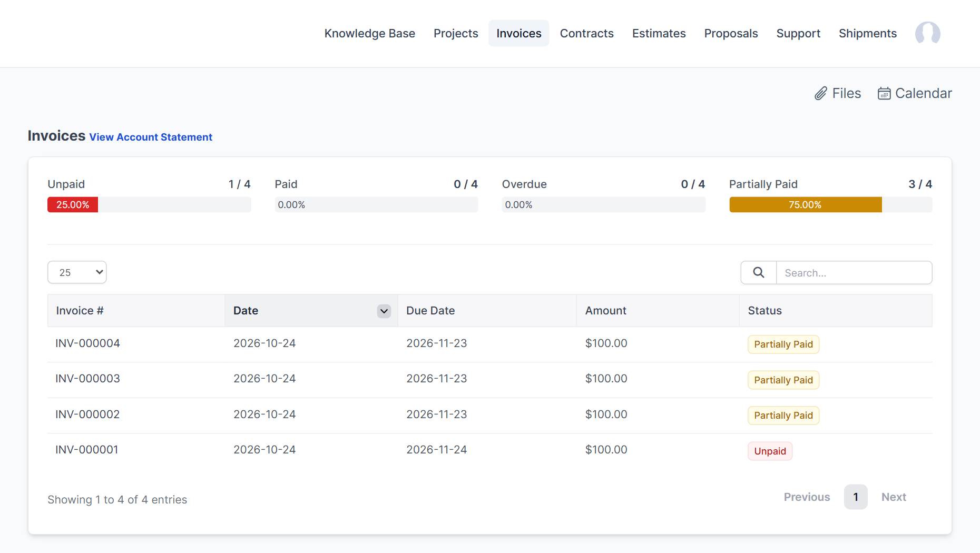This screenshot has height=553, width=980.
Task: Click the Partially Paid 75.00% progress bar
Action: [x=805, y=205]
